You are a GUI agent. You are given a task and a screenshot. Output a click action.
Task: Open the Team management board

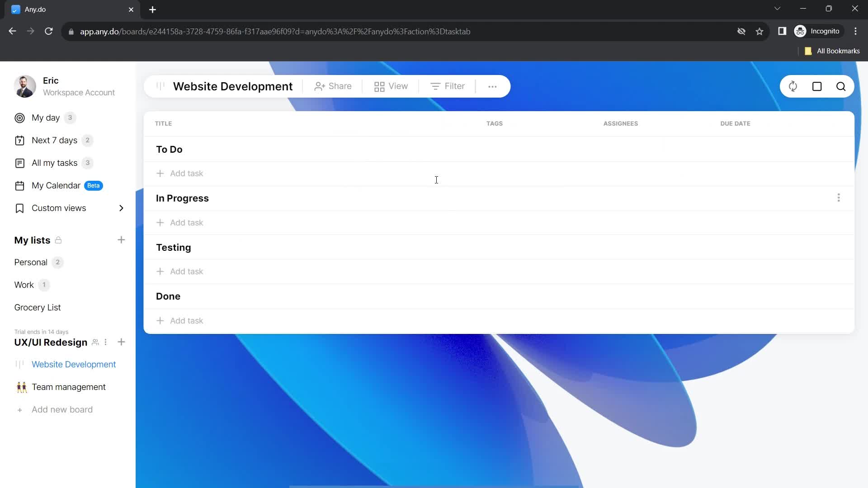[x=69, y=387]
